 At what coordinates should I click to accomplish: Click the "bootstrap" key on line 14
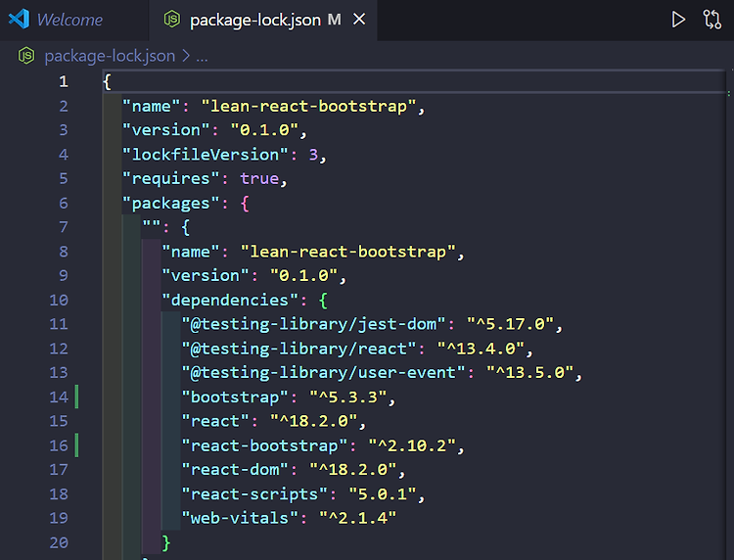coord(235,397)
